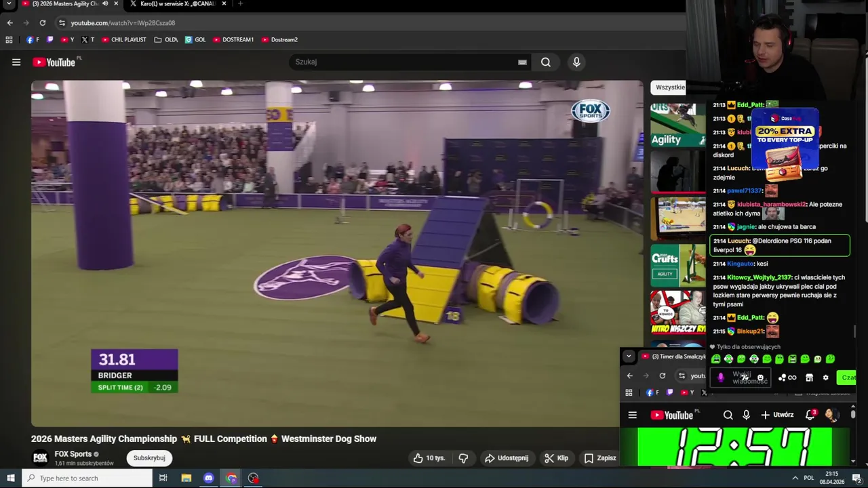This screenshot has height=488, width=868.
Task: Open the chat shop storefront icon
Action: pyautogui.click(x=809, y=378)
